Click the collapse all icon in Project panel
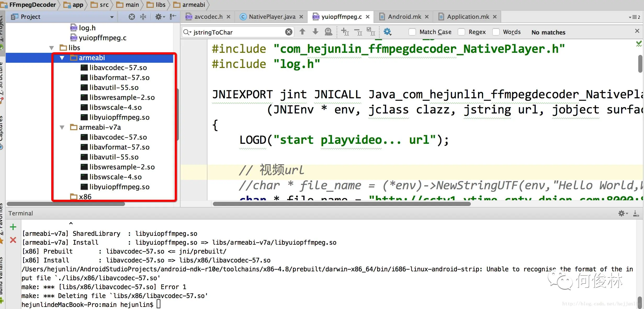 click(x=143, y=17)
